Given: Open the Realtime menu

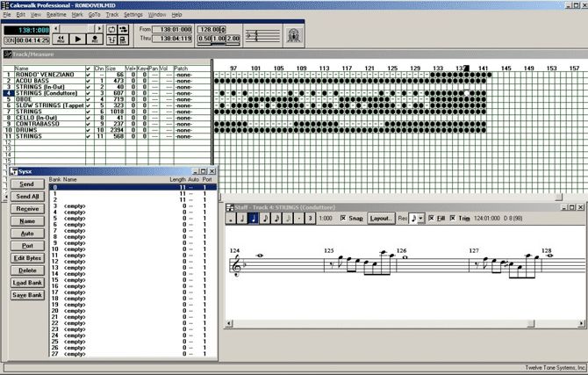Looking at the screenshot, I should coord(56,15).
